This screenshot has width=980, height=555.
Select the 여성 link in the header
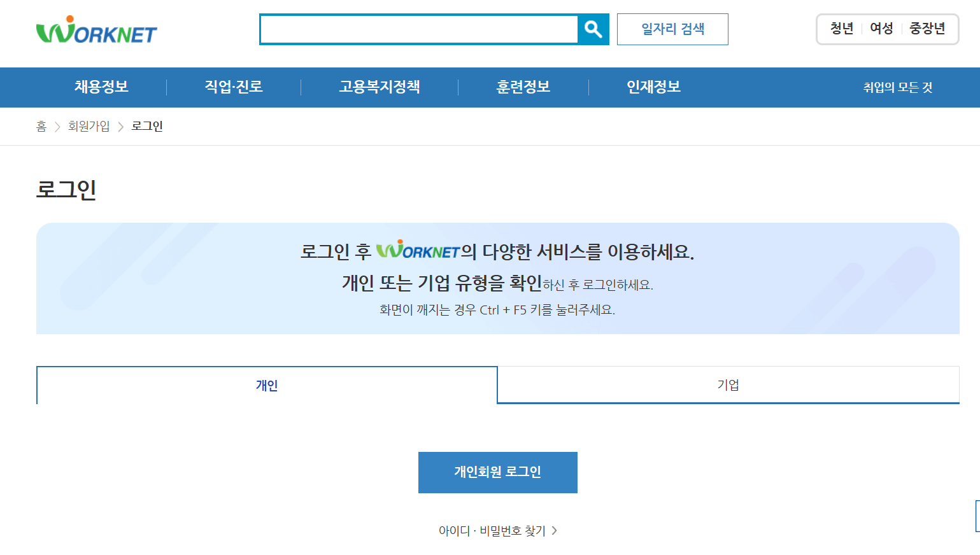point(881,29)
